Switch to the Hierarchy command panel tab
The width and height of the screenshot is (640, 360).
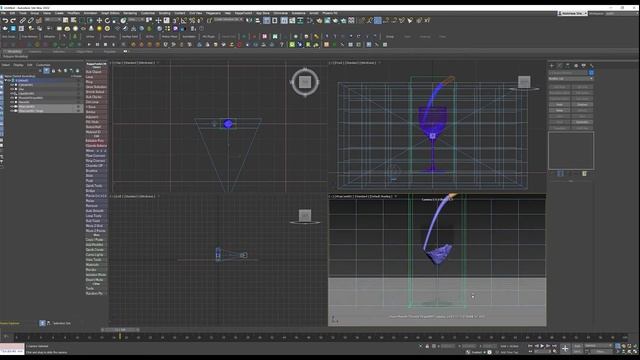(x=568, y=65)
